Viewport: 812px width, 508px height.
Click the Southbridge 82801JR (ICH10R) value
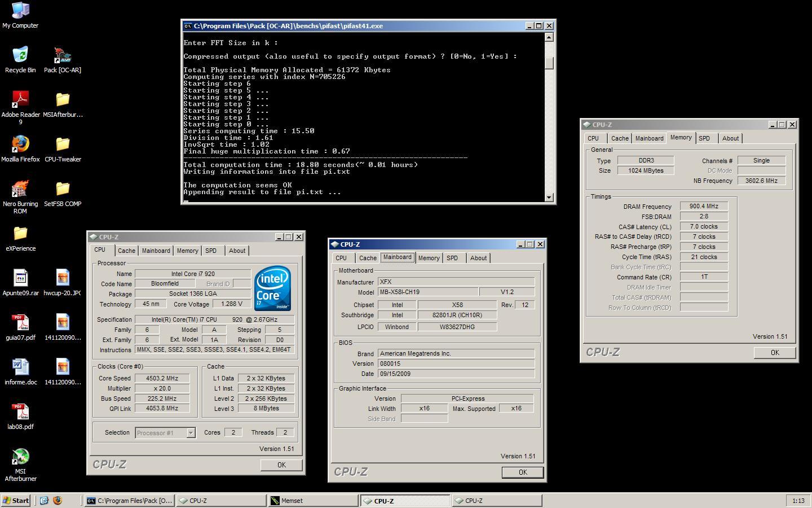tap(457, 316)
